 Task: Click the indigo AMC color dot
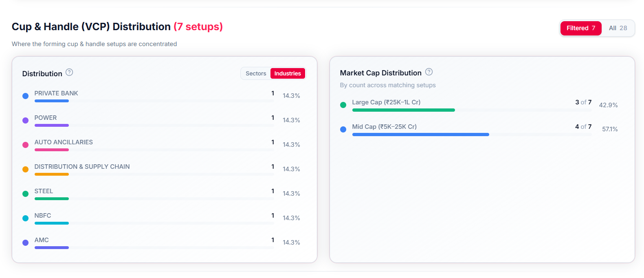(25, 243)
